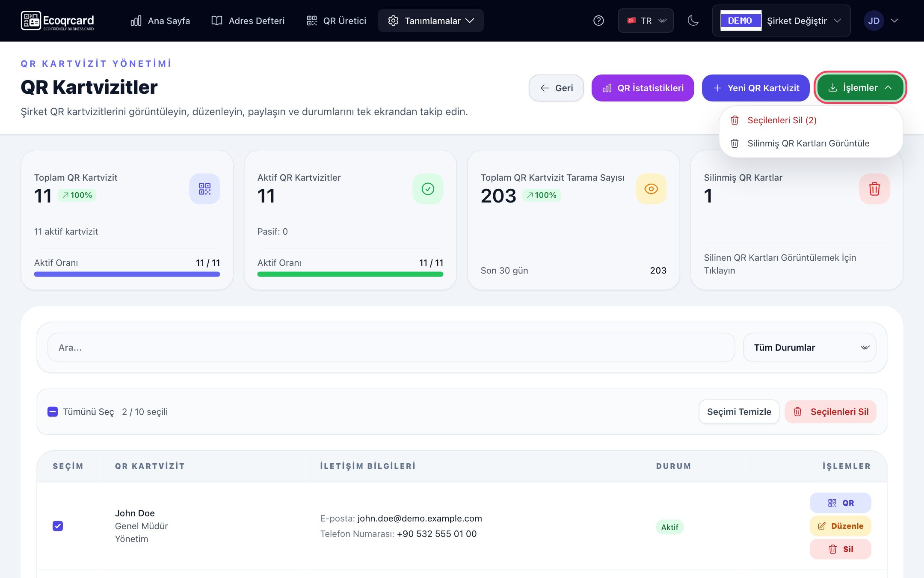
Task: Click the 100% trend badge next to 203
Action: pos(542,195)
